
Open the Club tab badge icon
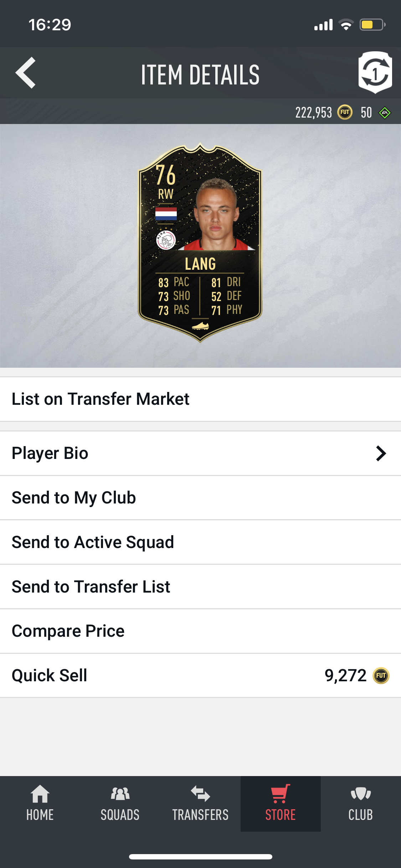coord(361,794)
